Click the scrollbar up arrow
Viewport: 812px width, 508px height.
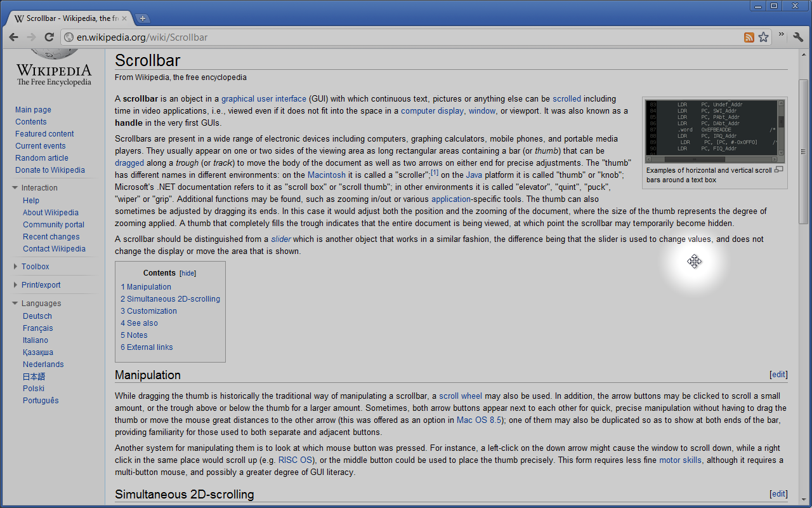point(803,54)
